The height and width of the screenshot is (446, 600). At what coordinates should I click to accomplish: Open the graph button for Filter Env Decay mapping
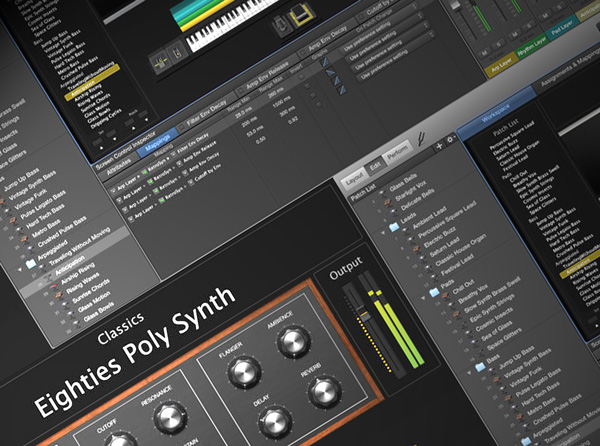click(325, 62)
